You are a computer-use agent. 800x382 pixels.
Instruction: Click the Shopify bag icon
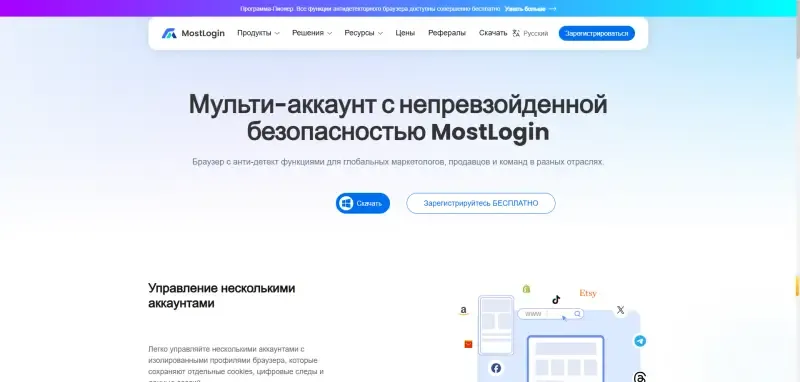(x=526, y=289)
